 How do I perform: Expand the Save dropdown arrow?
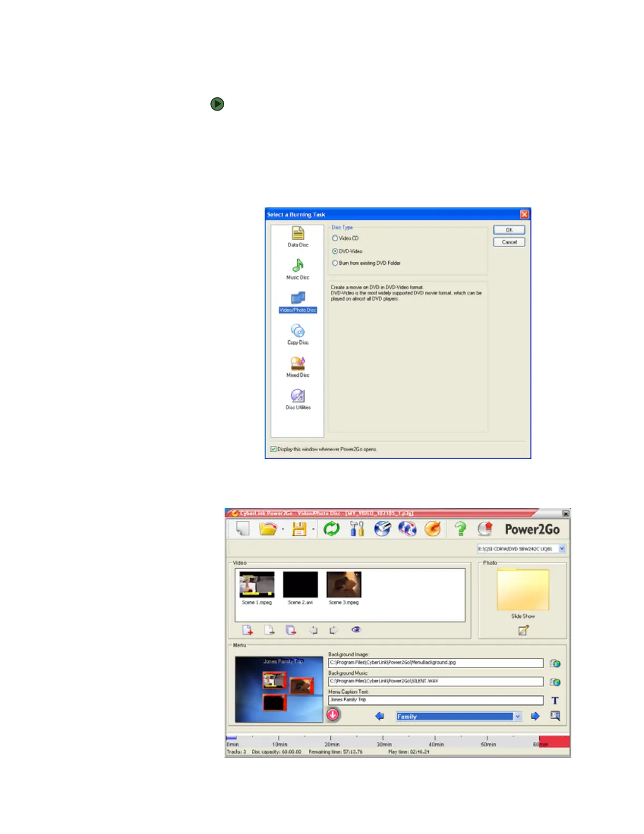coord(313,529)
